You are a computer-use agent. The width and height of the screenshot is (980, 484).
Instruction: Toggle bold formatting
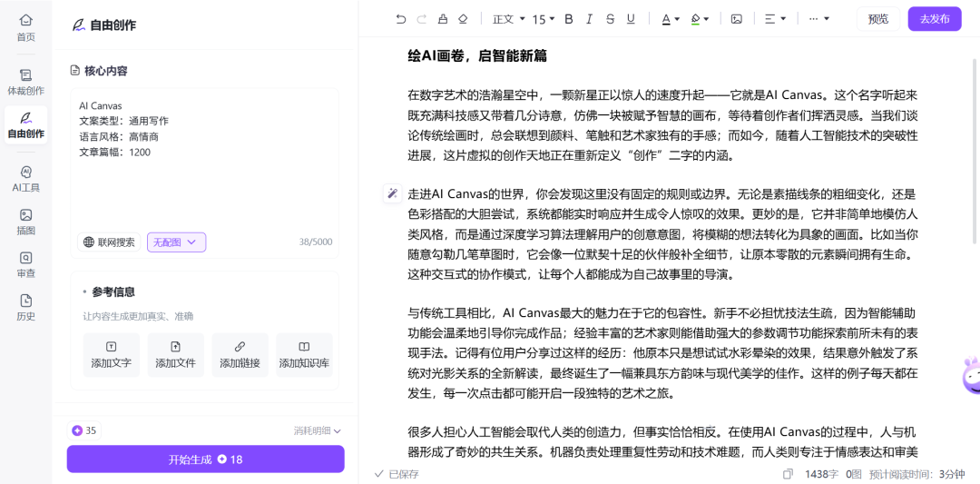pos(569,19)
